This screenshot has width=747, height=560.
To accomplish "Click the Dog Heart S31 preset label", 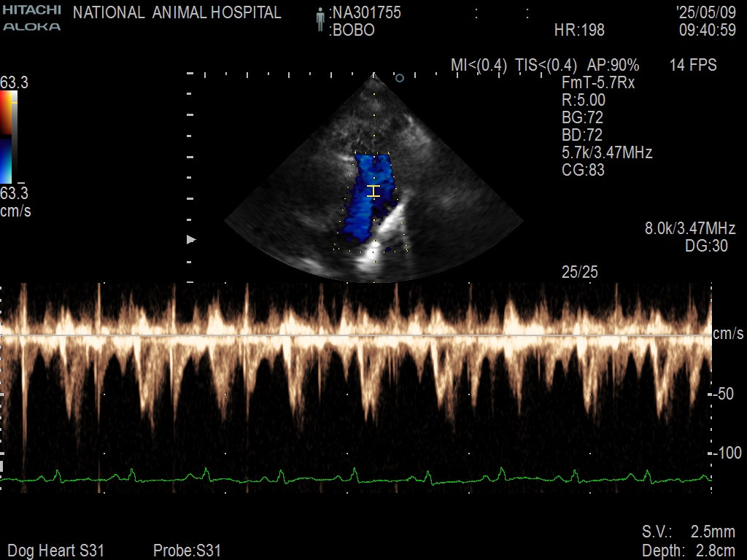I will [55, 551].
